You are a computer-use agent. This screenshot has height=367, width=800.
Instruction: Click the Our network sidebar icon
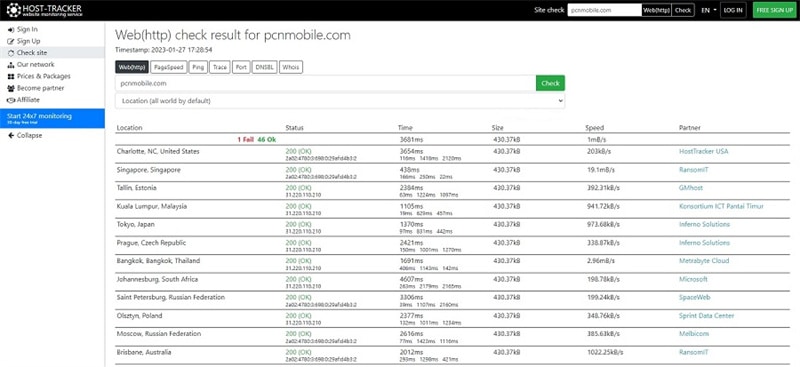pos(11,65)
